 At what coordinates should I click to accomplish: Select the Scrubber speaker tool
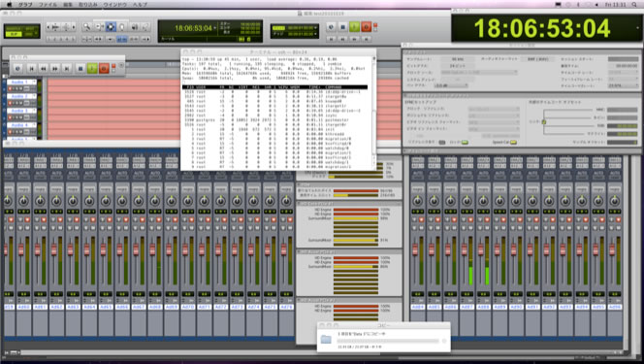[134, 27]
